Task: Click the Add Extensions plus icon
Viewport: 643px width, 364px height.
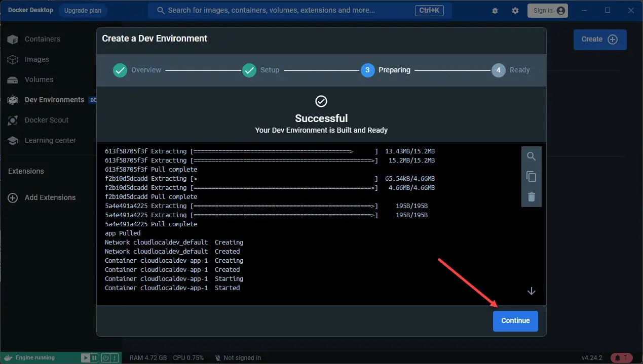Action: 13,197
